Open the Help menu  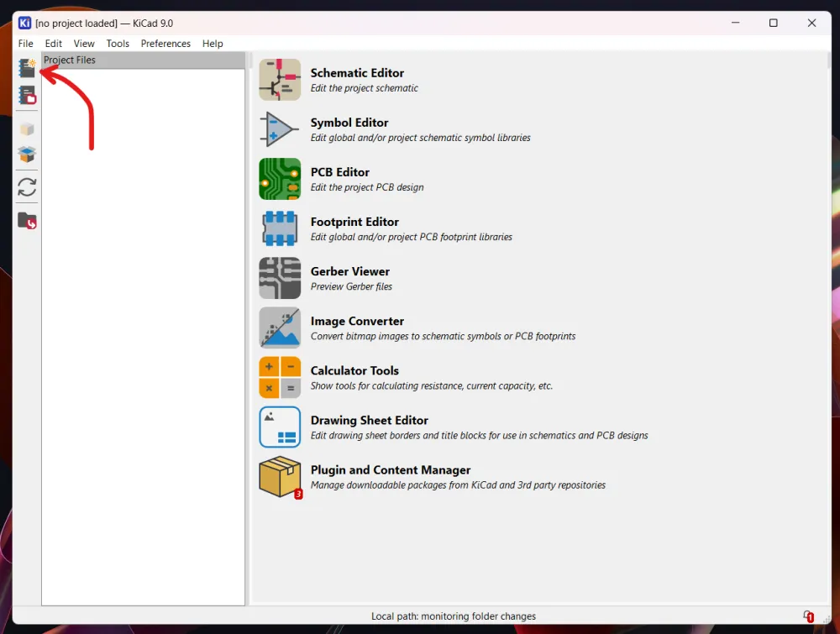tap(213, 44)
